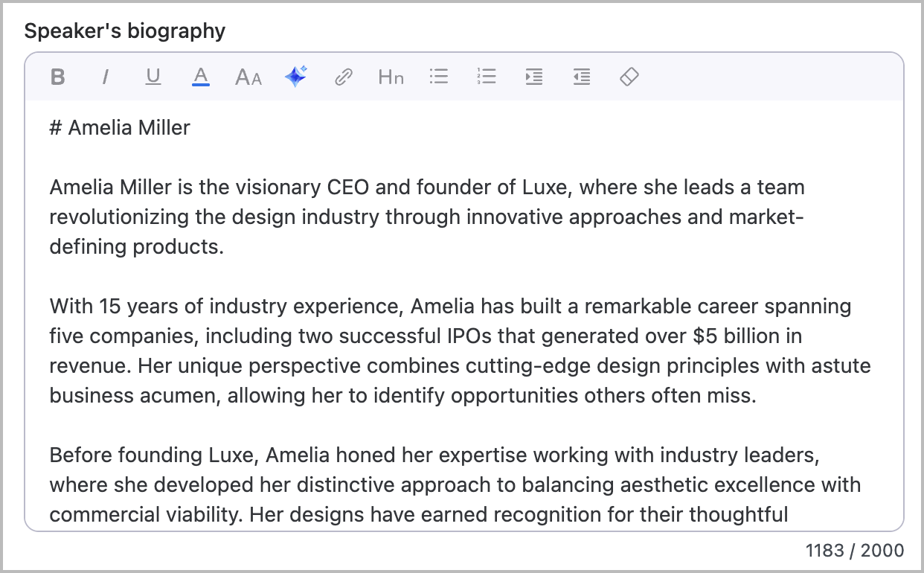Insert a hyperlink with the link icon
This screenshot has height=573, width=924.
tap(343, 77)
